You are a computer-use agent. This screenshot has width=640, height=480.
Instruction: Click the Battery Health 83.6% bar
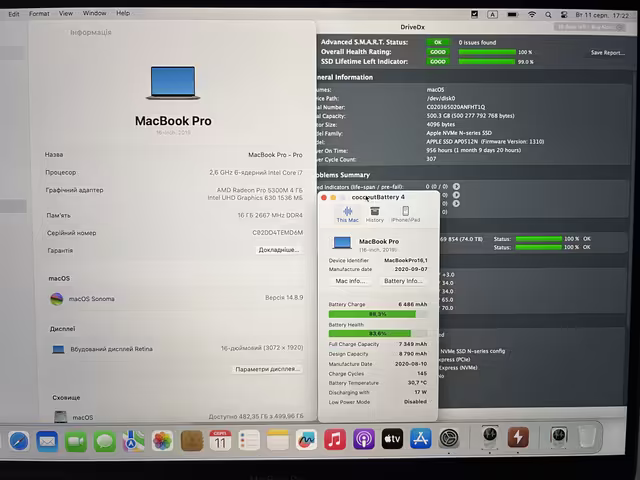pos(378,333)
